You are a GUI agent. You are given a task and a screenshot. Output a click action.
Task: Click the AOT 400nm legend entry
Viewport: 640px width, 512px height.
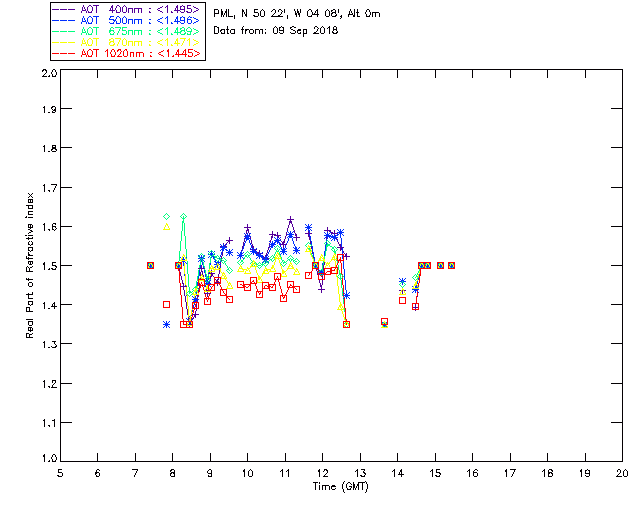tap(127, 9)
